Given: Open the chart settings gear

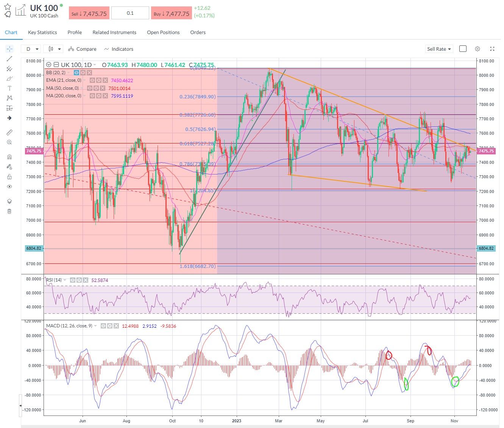Looking at the screenshot, I should click(x=477, y=49).
